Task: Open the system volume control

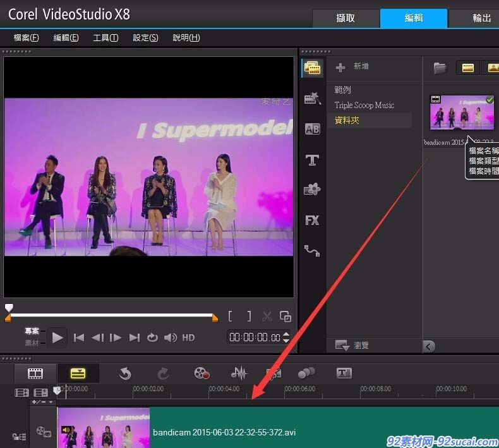Action: point(171,337)
